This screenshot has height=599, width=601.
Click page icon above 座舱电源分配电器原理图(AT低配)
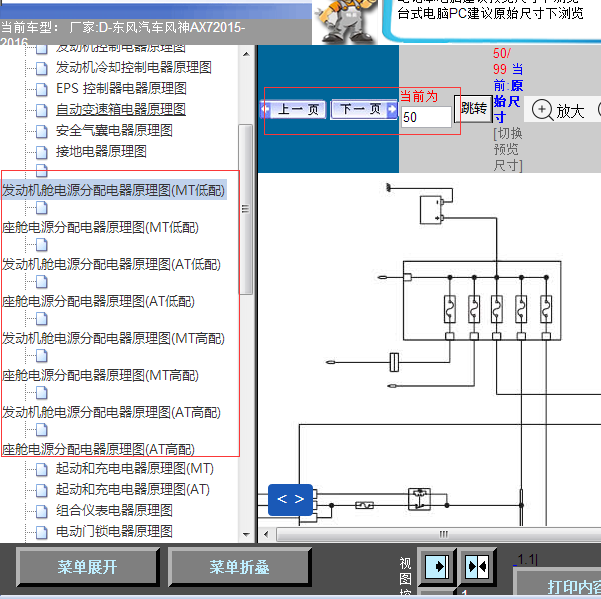(42, 282)
